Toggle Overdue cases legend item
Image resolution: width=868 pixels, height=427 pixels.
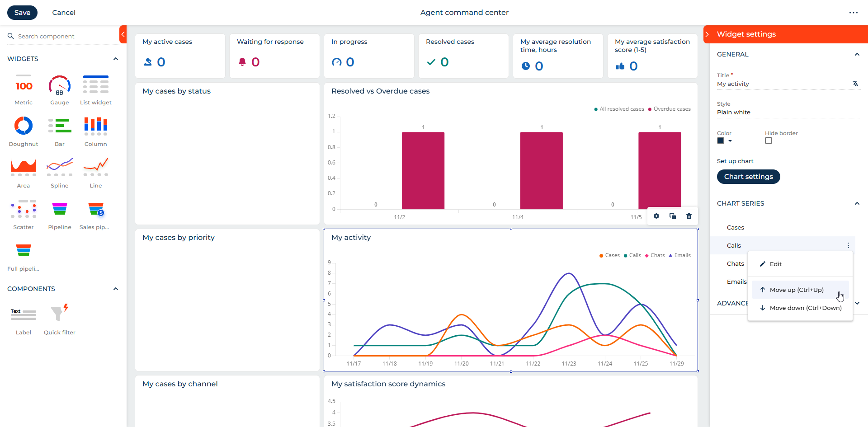coord(669,109)
